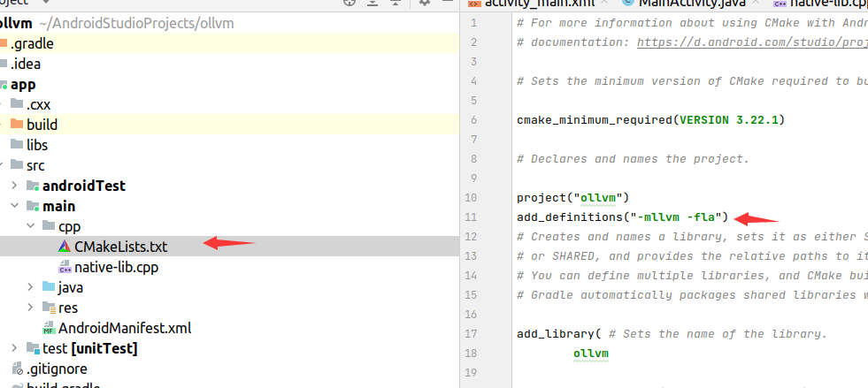This screenshot has height=388, width=868.
Task: Click the comment starting "# Gradle automatically packages"
Action: tap(693, 294)
